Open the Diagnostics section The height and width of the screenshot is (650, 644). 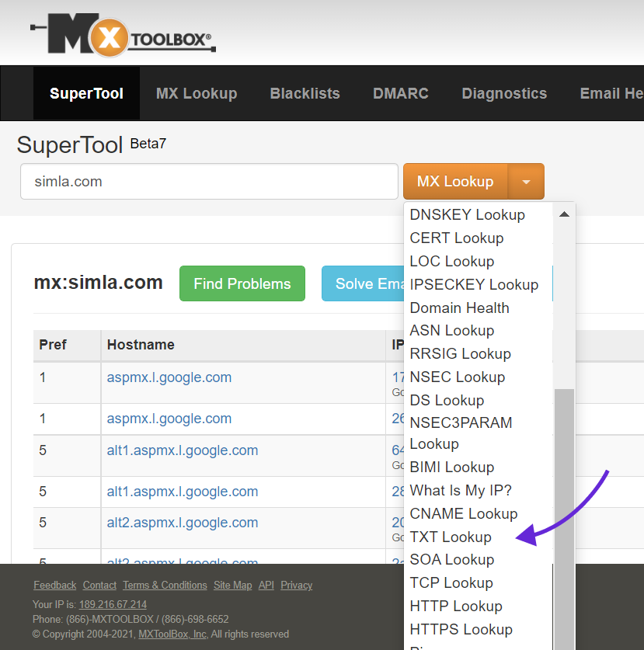click(504, 93)
